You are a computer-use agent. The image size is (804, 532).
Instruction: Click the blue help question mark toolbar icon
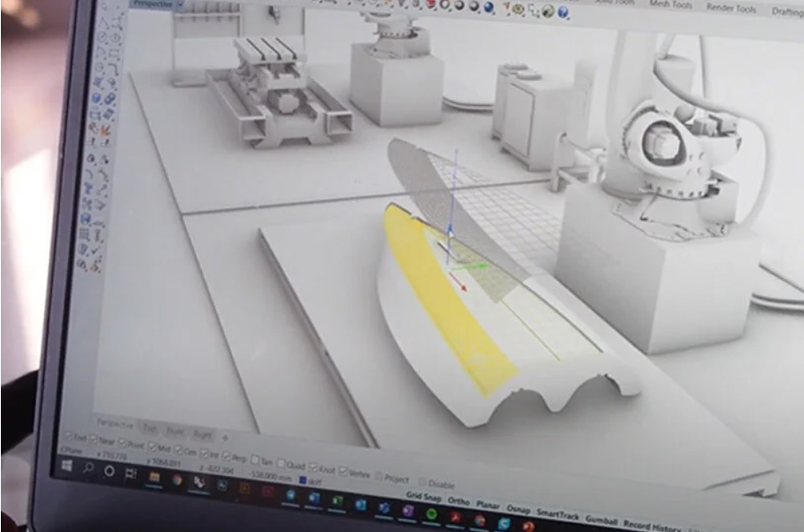pyautogui.click(x=563, y=12)
